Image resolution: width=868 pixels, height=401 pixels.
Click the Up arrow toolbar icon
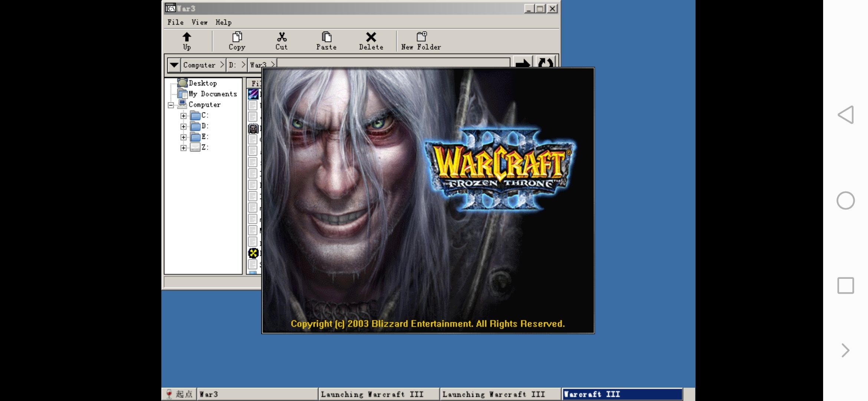(x=187, y=37)
